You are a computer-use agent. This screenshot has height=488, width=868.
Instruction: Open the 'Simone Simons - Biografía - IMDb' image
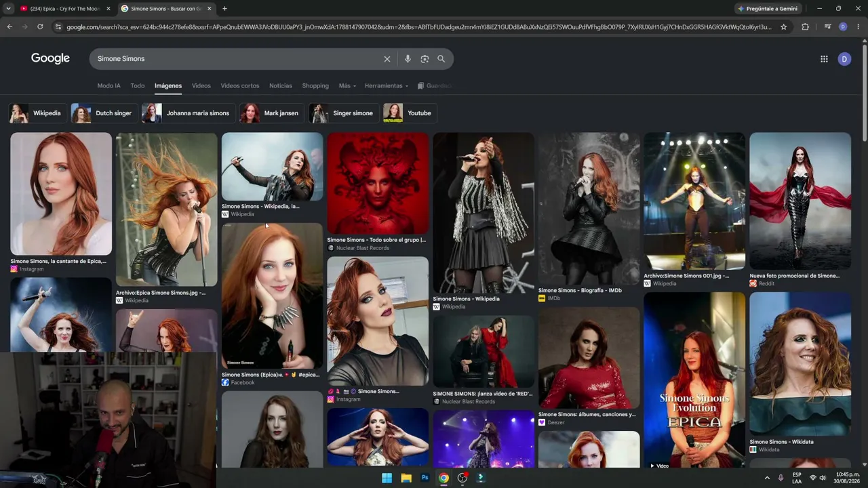(x=589, y=209)
